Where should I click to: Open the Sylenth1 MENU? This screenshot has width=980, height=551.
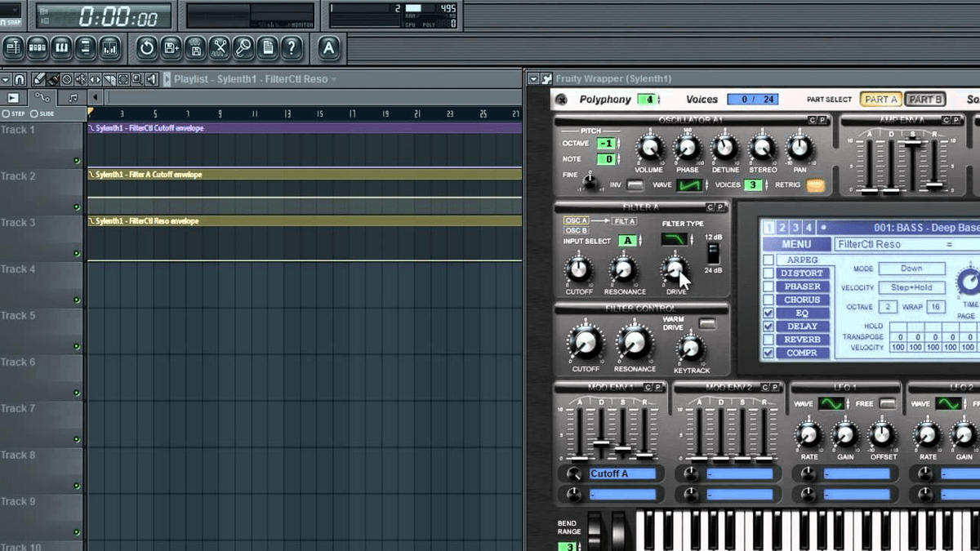(795, 244)
